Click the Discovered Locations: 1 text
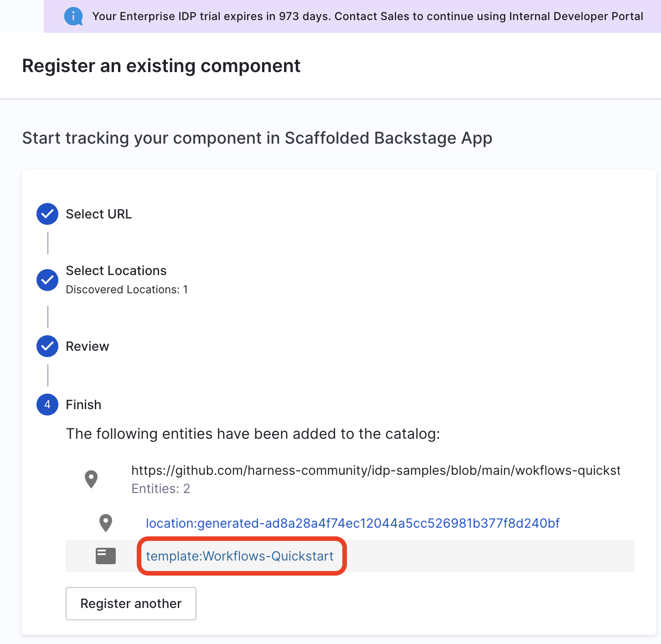Viewport: 661px width, 644px height. tap(127, 290)
